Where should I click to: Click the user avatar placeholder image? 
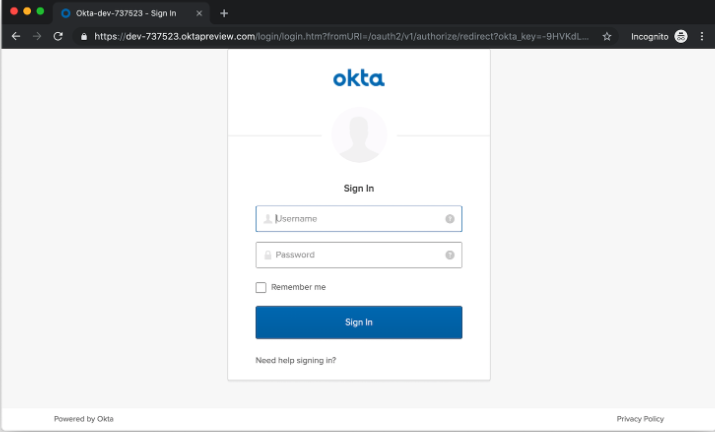359,135
